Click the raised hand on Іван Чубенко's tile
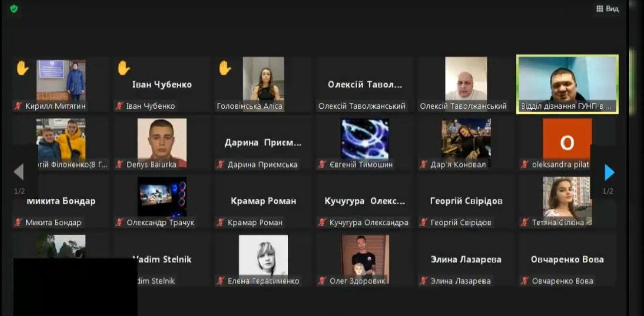The width and height of the screenshot is (644, 316). tap(124, 68)
